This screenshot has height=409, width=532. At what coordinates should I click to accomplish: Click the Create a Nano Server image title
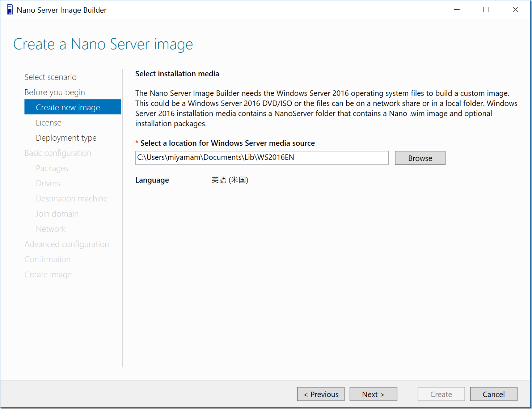click(103, 44)
